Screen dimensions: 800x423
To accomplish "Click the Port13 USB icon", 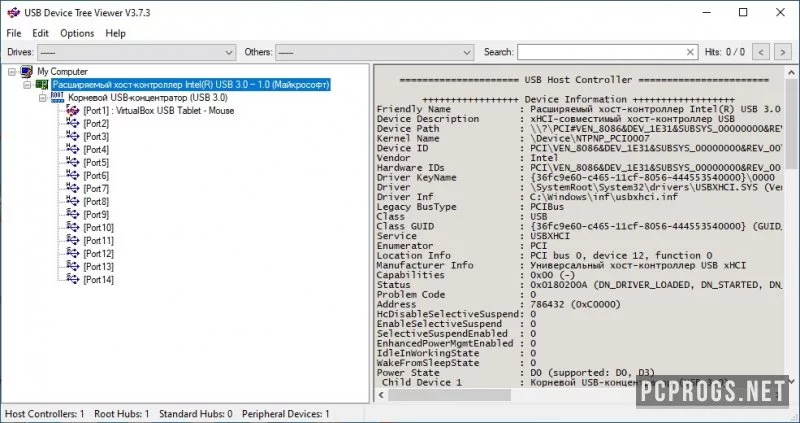I will pos(73,266).
